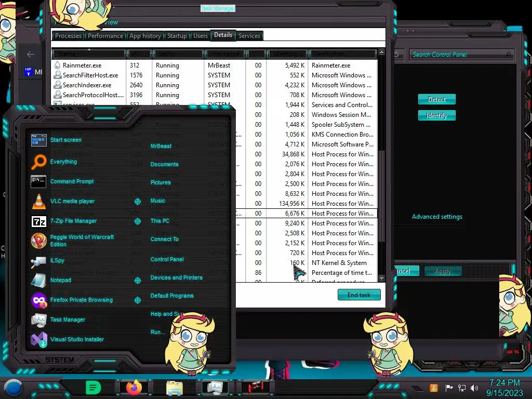532x399 pixels.
Task: Click Identify button in display settings
Action: (436, 116)
